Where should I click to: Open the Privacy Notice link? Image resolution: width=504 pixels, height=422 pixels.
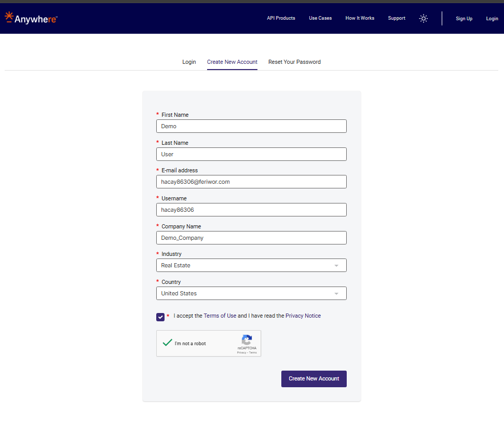(303, 316)
